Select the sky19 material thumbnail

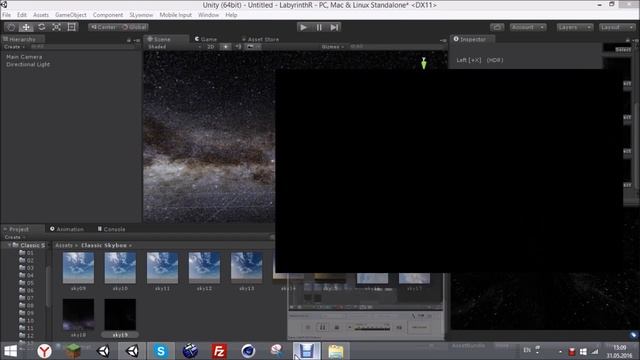pyautogui.click(x=120, y=314)
